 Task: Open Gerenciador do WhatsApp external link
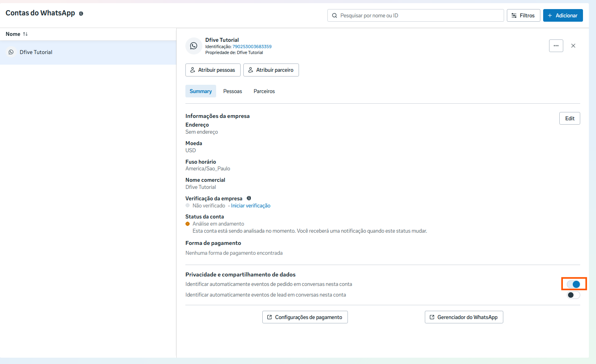[x=463, y=317]
